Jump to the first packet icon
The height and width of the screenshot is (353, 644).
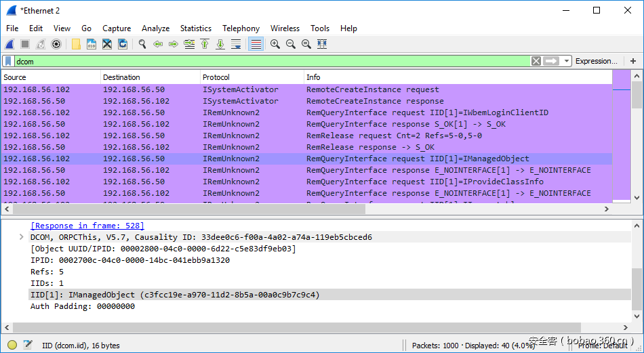[205, 44]
